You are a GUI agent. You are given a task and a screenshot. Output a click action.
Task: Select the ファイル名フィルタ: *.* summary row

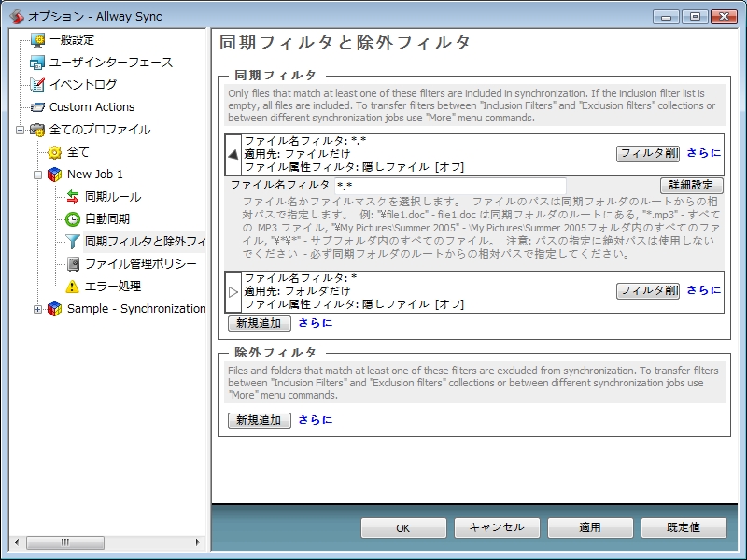[x=474, y=154]
